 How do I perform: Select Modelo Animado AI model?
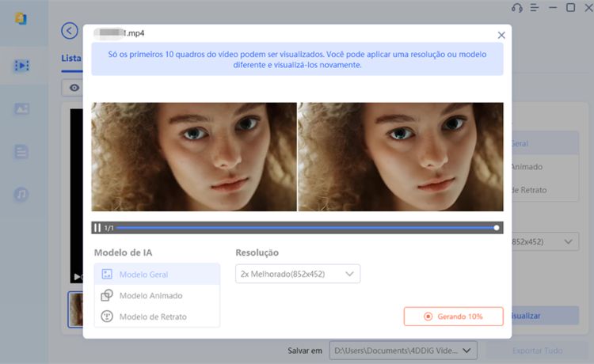157,295
